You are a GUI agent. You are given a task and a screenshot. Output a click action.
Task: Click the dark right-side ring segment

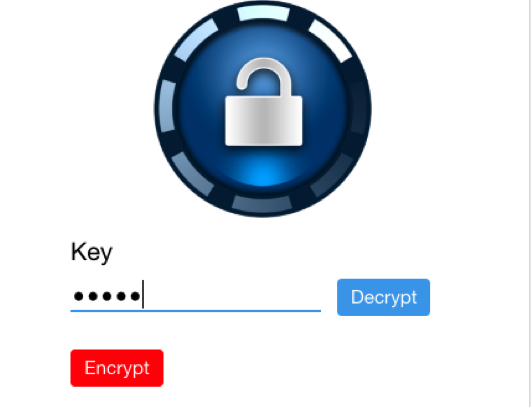point(359,108)
